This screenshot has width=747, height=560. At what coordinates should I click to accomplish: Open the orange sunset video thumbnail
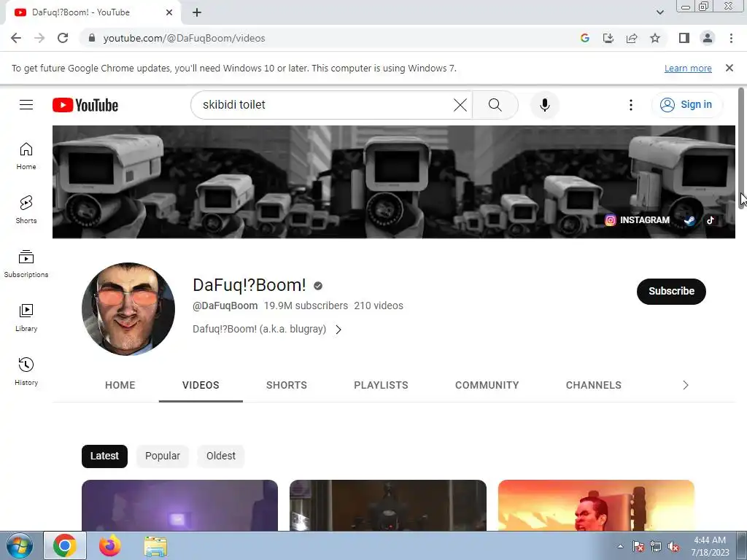pos(596,505)
